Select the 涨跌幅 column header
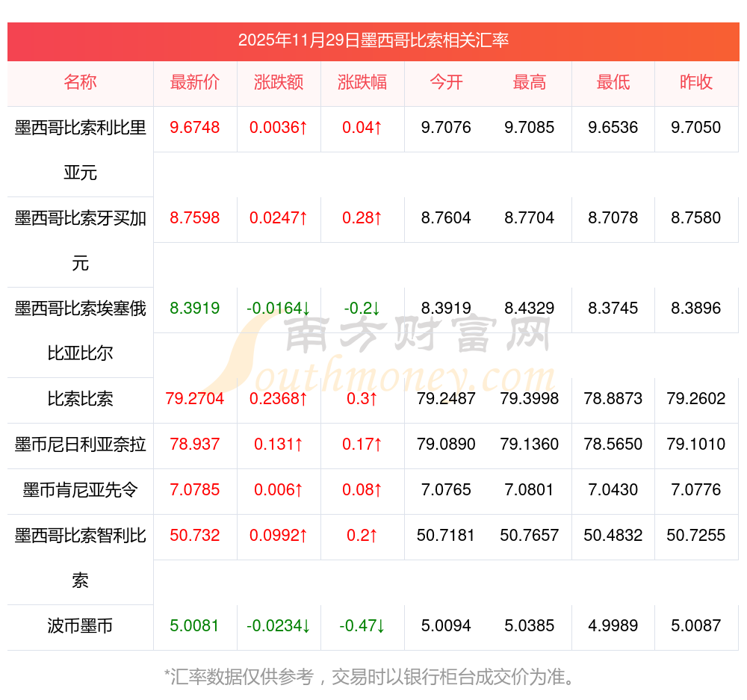The width and height of the screenshot is (747, 700). coord(362,83)
